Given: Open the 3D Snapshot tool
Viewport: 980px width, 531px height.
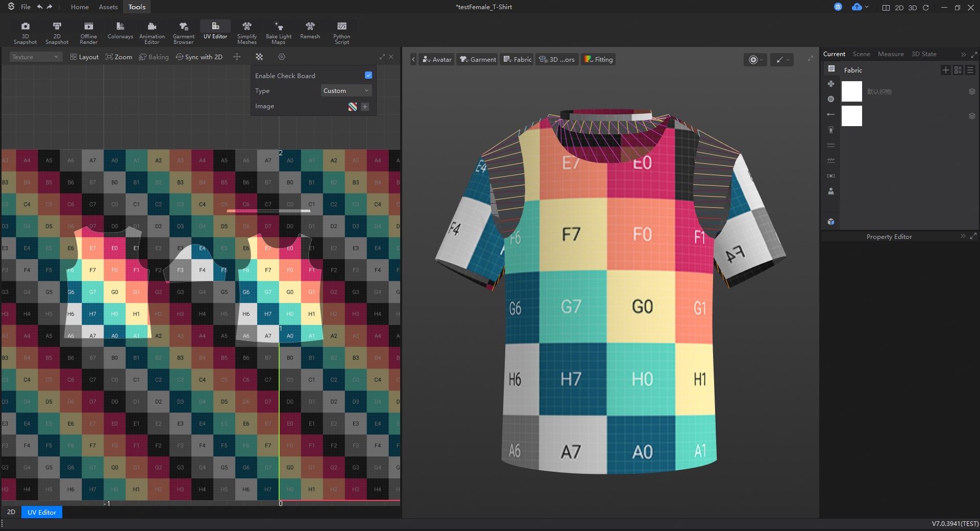Looking at the screenshot, I should coord(25,33).
